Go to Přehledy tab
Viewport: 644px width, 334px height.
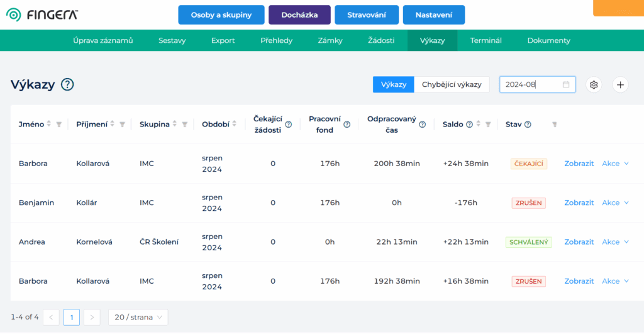coord(277,40)
